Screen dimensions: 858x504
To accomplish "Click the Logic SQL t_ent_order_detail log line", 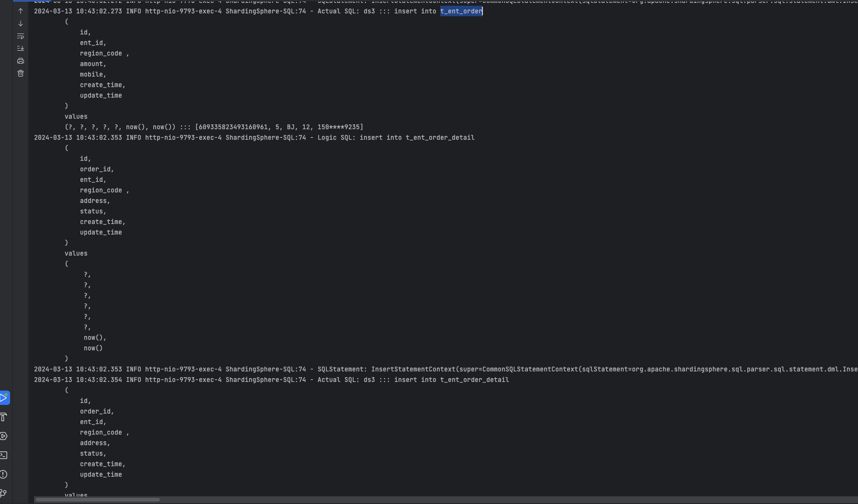I will (254, 138).
